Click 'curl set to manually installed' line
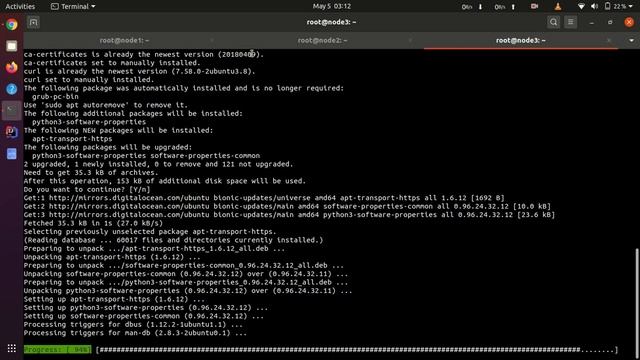Image resolution: width=640 pixels, height=360 pixels. click(x=89, y=80)
